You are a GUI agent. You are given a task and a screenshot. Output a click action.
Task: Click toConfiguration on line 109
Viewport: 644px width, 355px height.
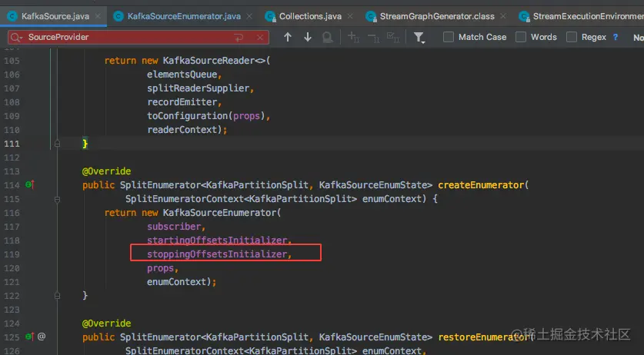[x=187, y=116]
